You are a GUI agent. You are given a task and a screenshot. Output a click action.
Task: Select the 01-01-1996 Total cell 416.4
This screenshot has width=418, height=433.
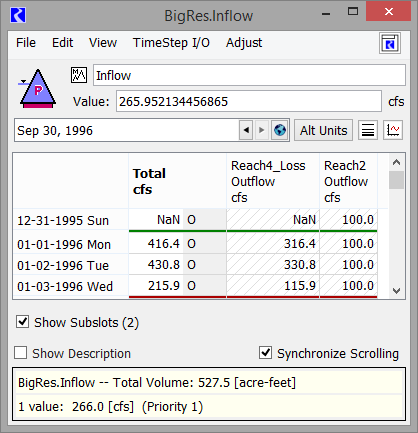pos(156,244)
